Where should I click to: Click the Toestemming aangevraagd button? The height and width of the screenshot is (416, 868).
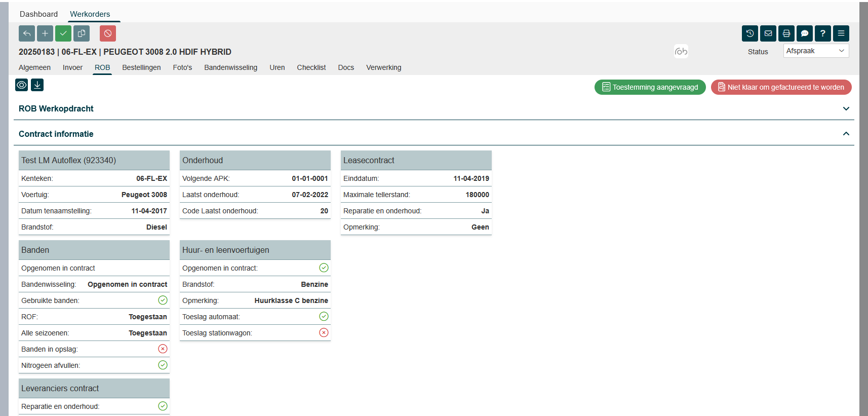[650, 87]
